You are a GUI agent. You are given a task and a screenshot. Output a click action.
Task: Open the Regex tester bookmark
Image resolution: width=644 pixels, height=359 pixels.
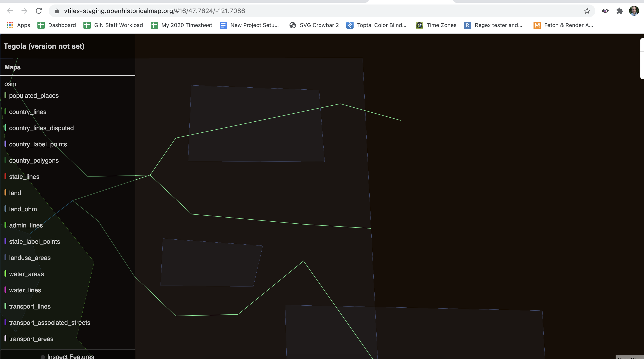tap(493, 25)
